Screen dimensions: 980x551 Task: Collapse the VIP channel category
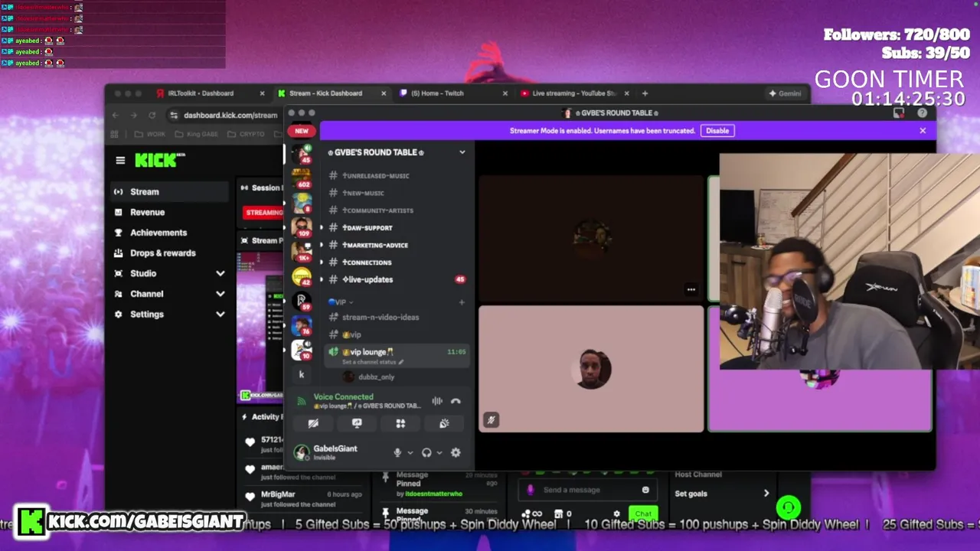point(341,302)
